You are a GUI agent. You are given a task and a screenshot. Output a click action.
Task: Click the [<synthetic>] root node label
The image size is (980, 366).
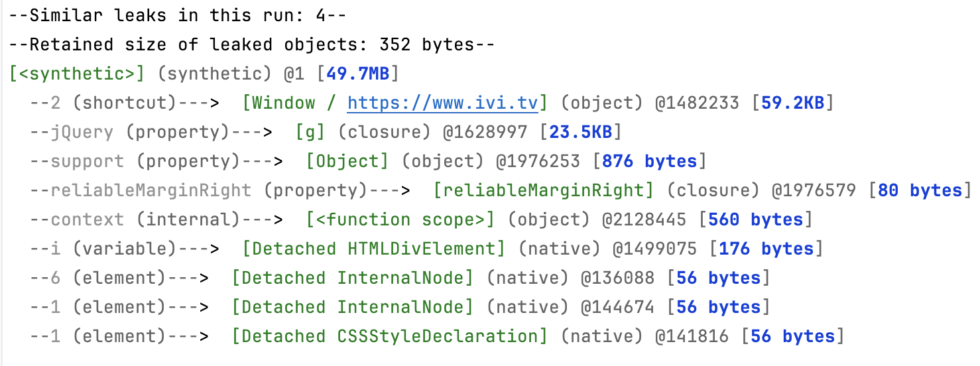tap(77, 74)
